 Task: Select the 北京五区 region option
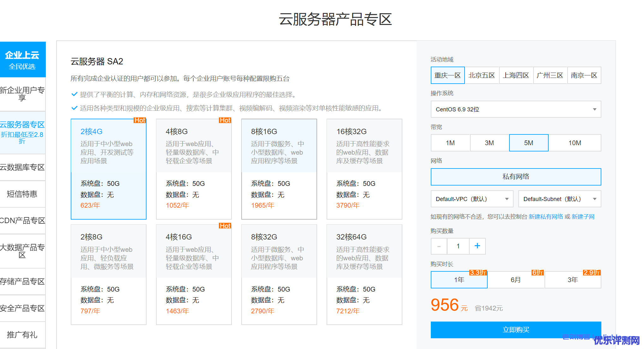482,75
